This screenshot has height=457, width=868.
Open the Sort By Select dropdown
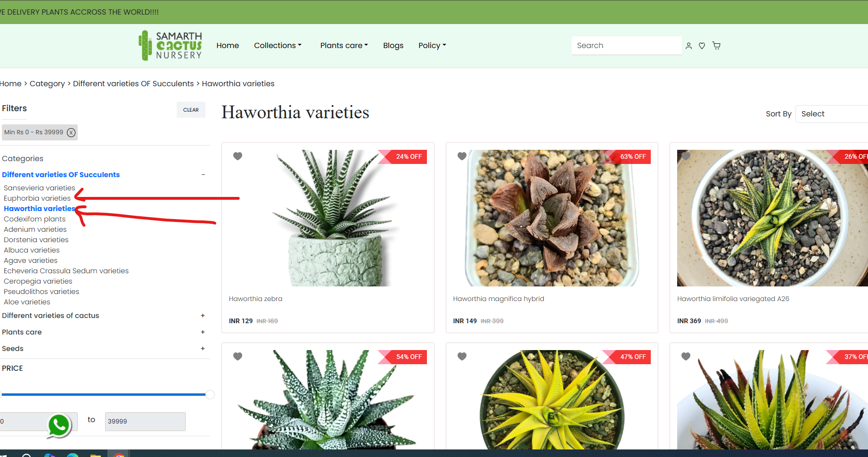(832, 114)
